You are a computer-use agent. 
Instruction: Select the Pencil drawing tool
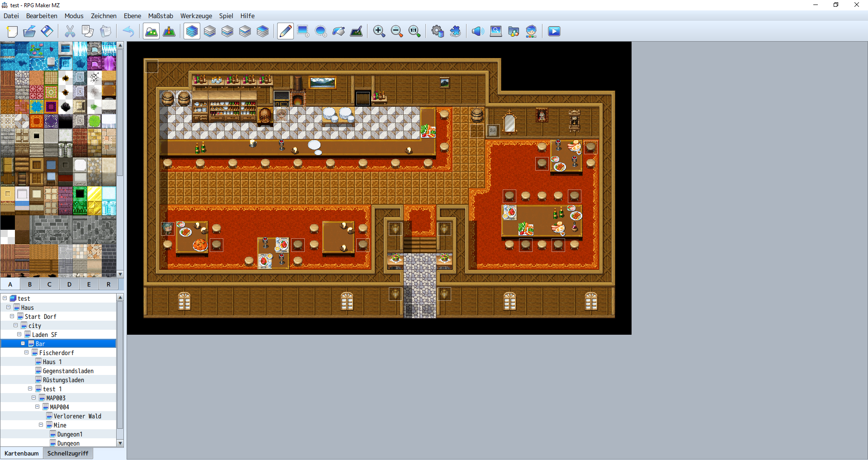[x=285, y=31]
